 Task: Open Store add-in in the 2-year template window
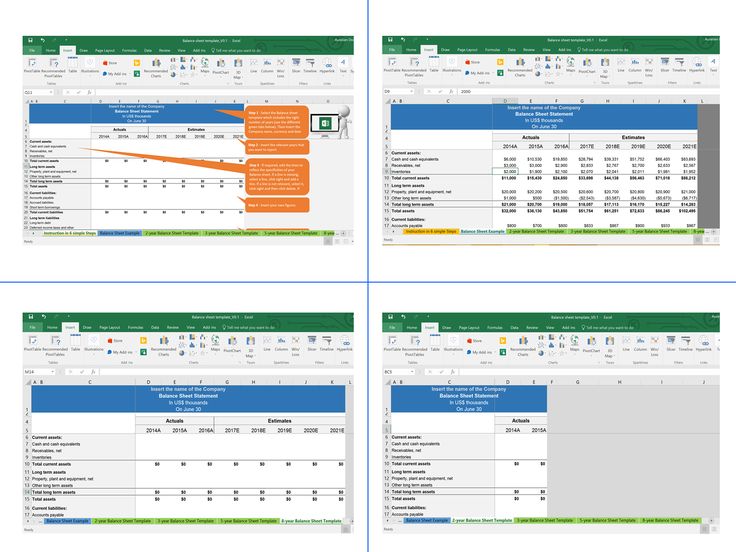[475, 340]
